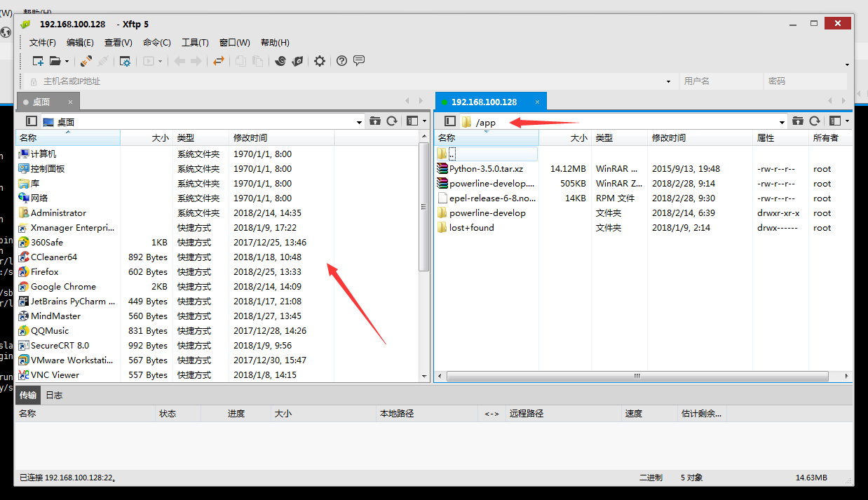Image resolution: width=868 pixels, height=500 pixels.
Task: Go up one folder in local pane
Action: click(x=375, y=121)
